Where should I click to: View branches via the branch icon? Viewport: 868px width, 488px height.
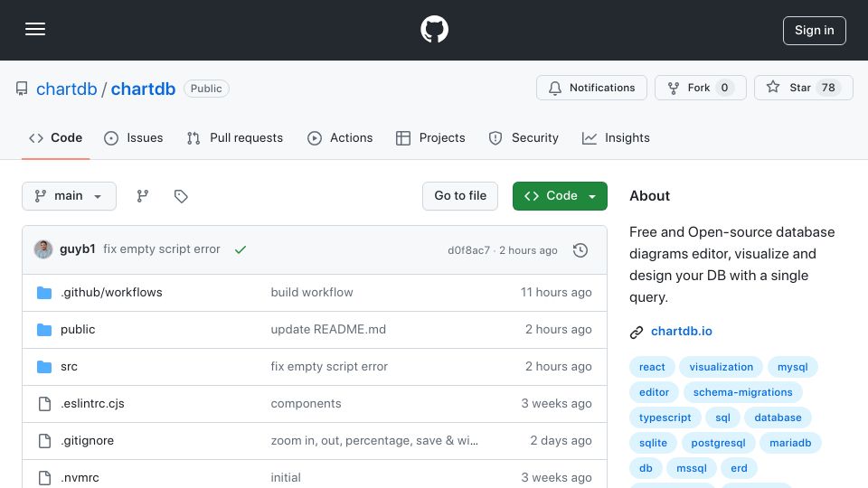(143, 196)
